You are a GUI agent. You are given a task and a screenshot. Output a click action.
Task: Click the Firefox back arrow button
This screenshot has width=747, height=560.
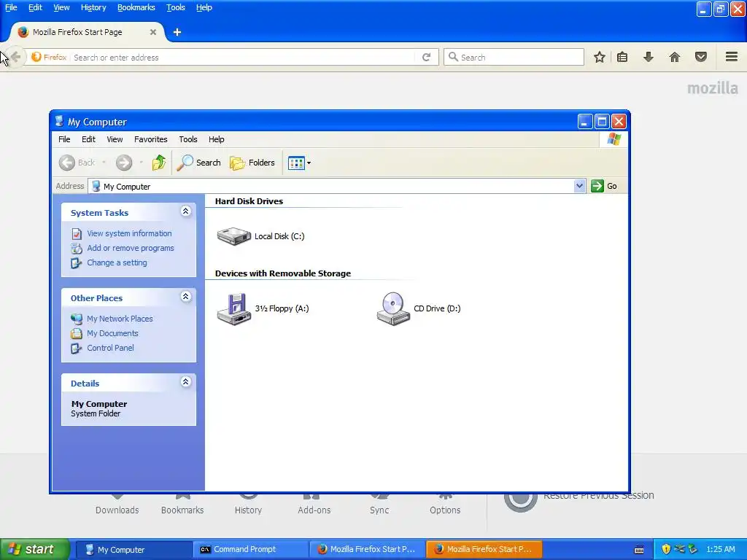(15, 57)
